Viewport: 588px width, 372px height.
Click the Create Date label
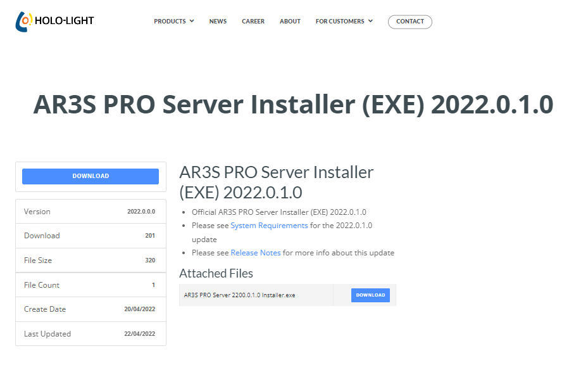45,309
